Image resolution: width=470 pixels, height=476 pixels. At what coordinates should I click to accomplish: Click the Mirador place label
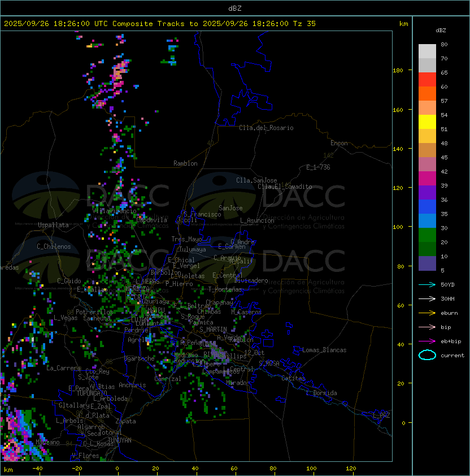point(238,383)
